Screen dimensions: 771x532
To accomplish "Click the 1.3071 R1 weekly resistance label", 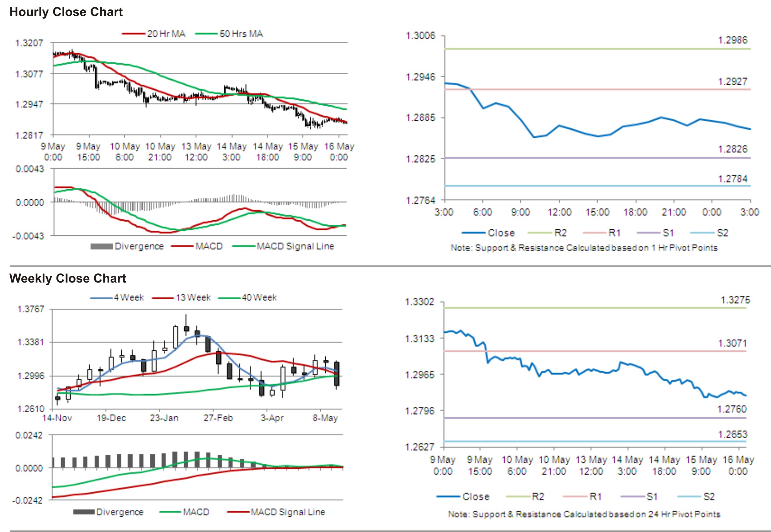I will tap(732, 343).
